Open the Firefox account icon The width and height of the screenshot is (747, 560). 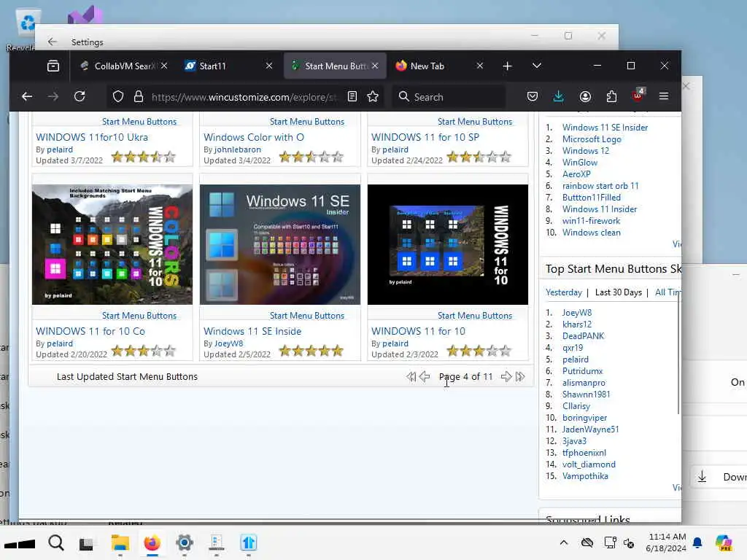585,97
